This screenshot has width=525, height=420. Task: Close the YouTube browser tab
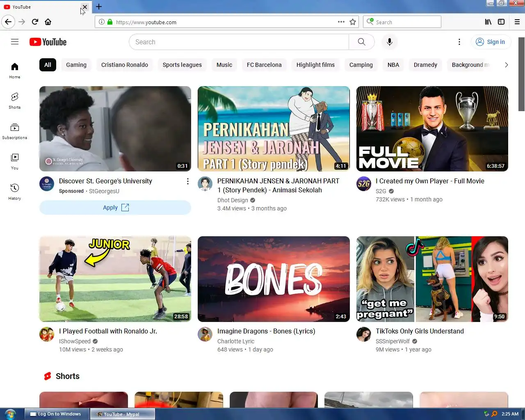84,7
